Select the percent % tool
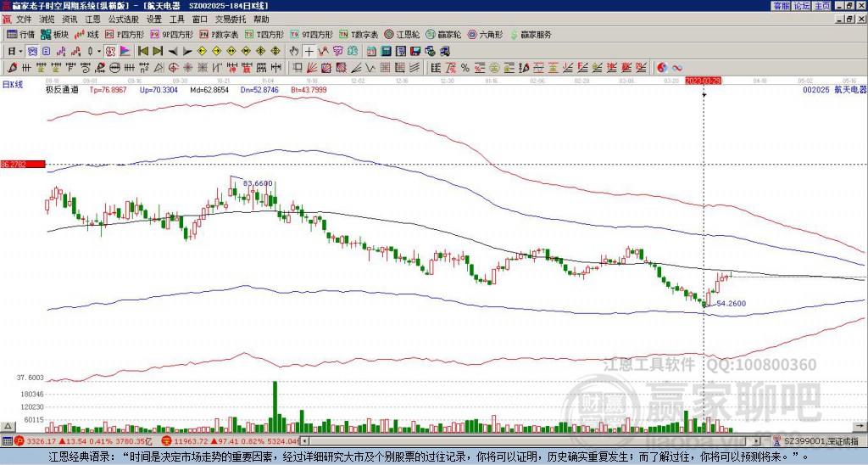This screenshot has width=868, height=465. tap(465, 68)
